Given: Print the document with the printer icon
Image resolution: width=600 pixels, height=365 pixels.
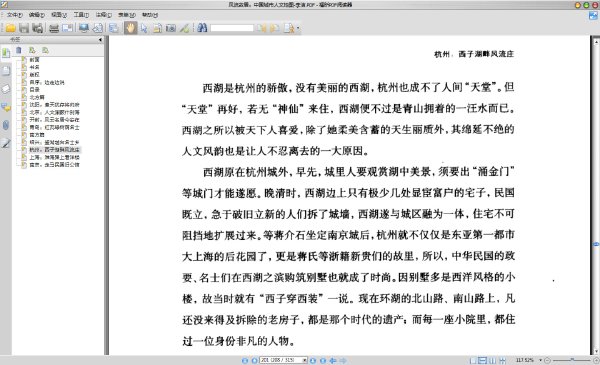Looking at the screenshot, I should point(54,28).
